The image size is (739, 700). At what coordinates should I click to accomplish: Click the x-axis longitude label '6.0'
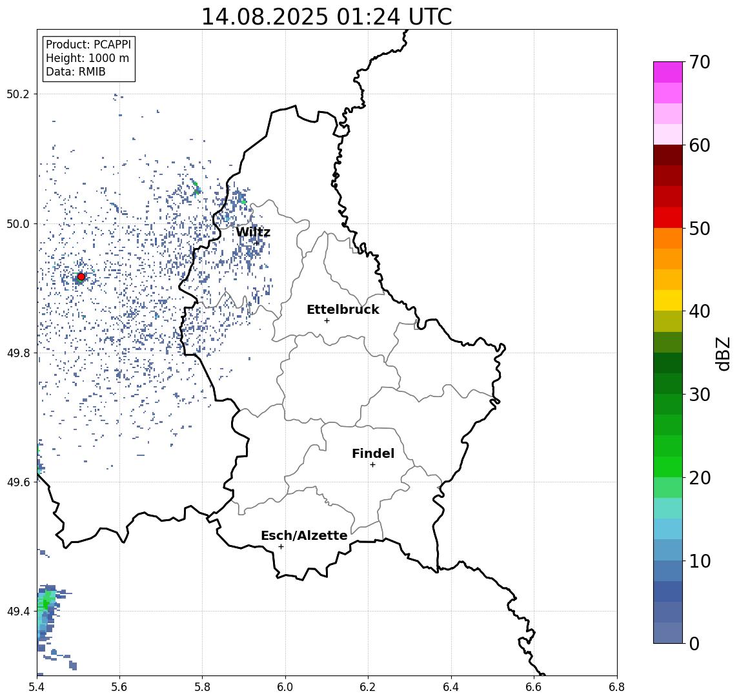tap(286, 687)
